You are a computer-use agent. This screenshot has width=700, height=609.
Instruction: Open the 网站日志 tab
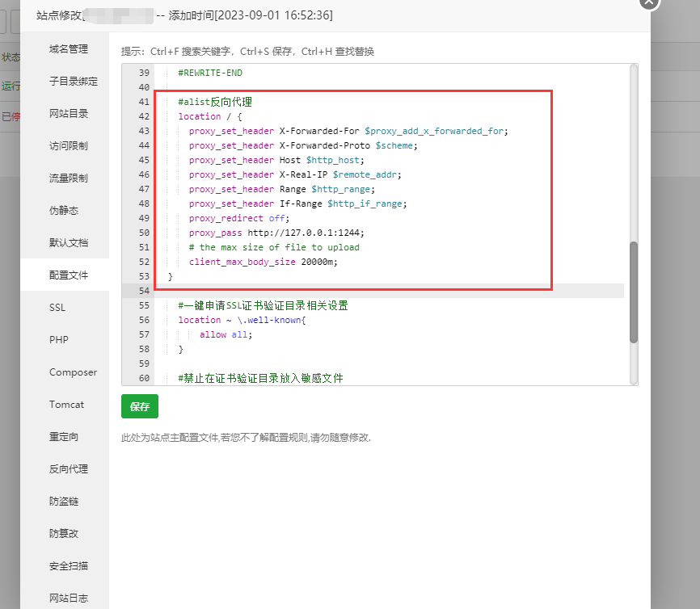69,598
